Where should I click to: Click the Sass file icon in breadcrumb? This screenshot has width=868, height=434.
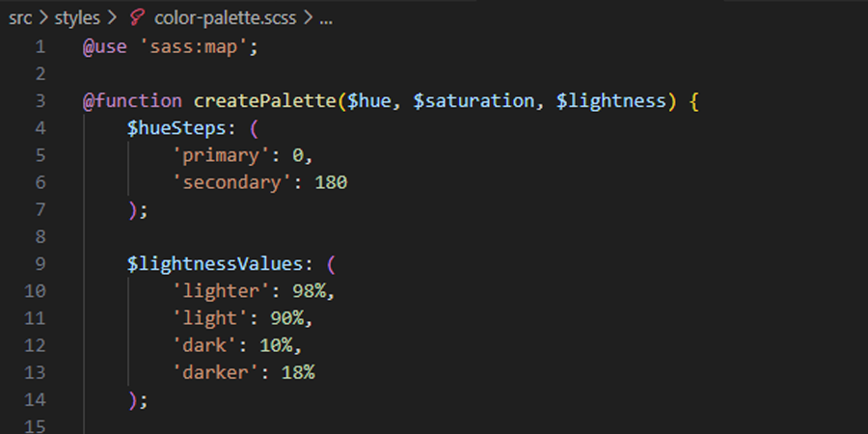[138, 18]
